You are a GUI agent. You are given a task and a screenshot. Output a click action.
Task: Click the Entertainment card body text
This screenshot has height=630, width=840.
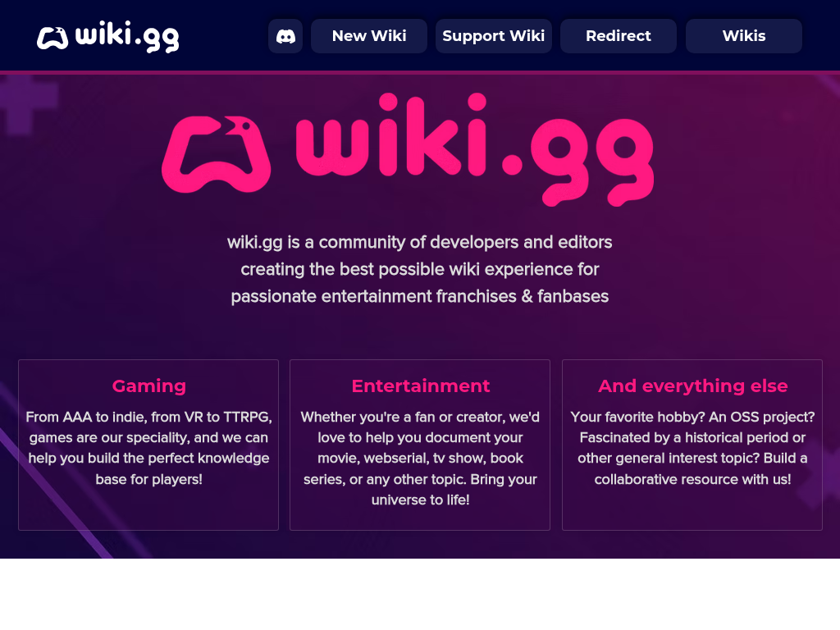click(421, 458)
